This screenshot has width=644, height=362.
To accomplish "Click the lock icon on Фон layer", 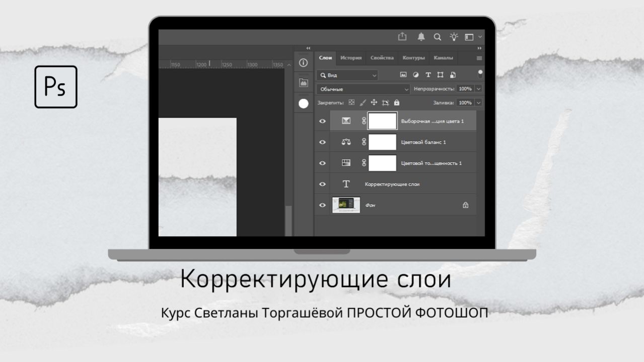I will click(x=465, y=205).
